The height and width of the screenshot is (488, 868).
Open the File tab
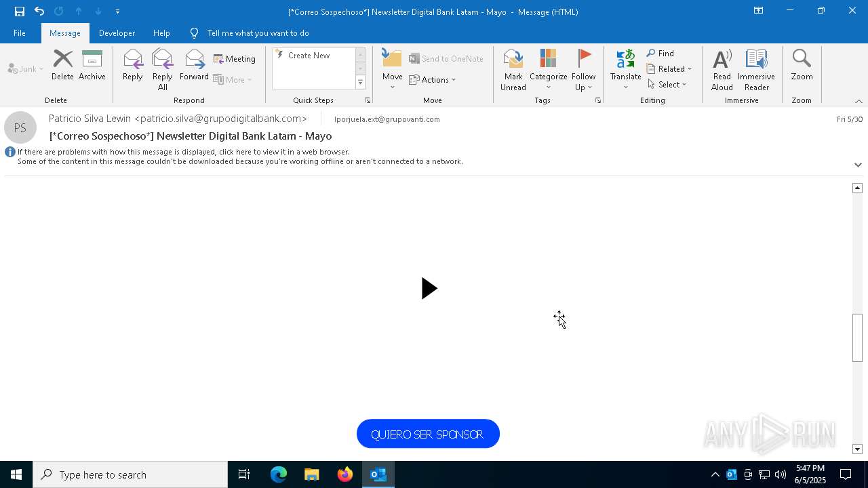click(20, 33)
